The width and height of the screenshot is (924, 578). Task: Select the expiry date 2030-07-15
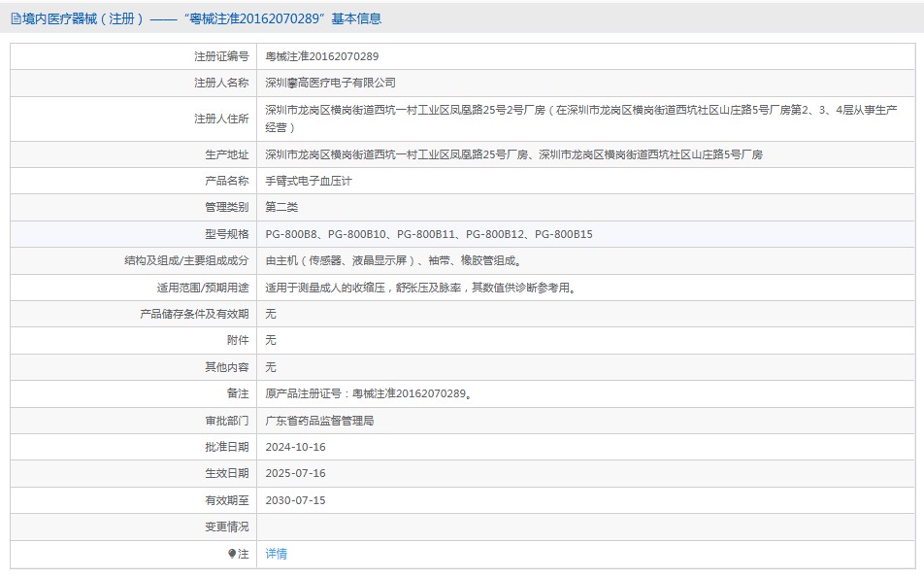[x=296, y=500]
